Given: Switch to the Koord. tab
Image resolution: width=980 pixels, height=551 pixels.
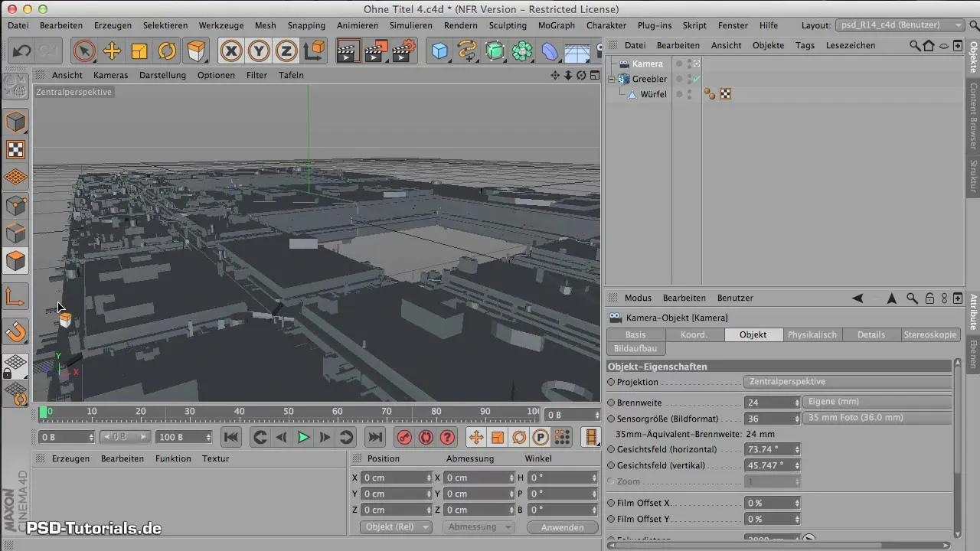Looking at the screenshot, I should (694, 334).
